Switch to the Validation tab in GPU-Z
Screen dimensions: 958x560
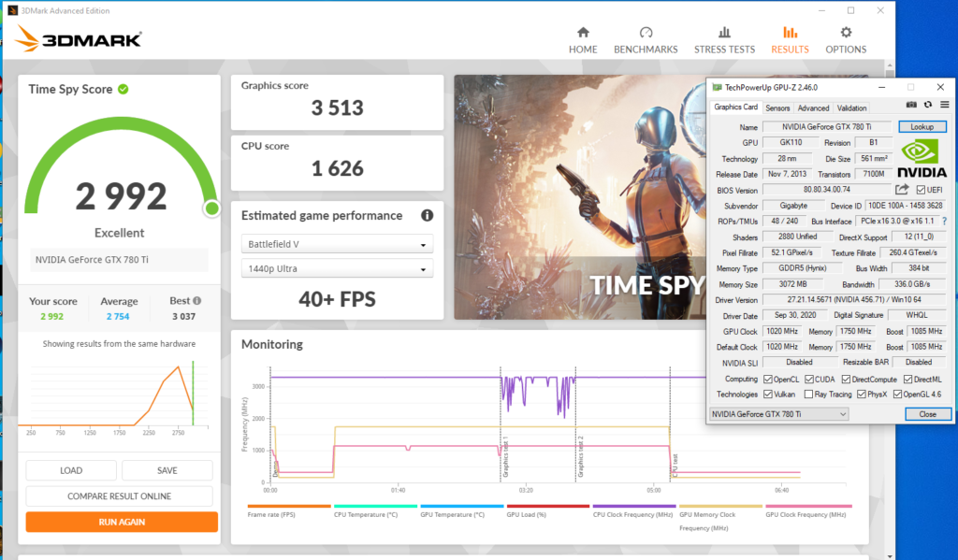[x=851, y=108]
